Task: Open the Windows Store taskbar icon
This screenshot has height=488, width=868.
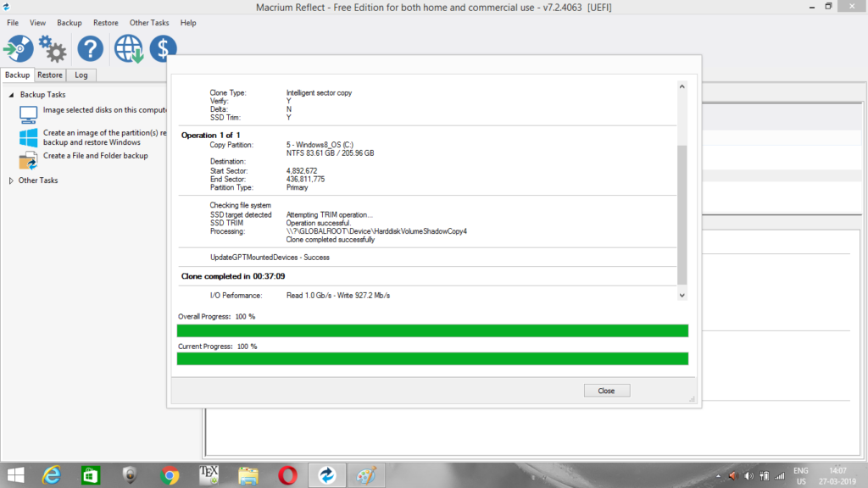Action: point(90,475)
